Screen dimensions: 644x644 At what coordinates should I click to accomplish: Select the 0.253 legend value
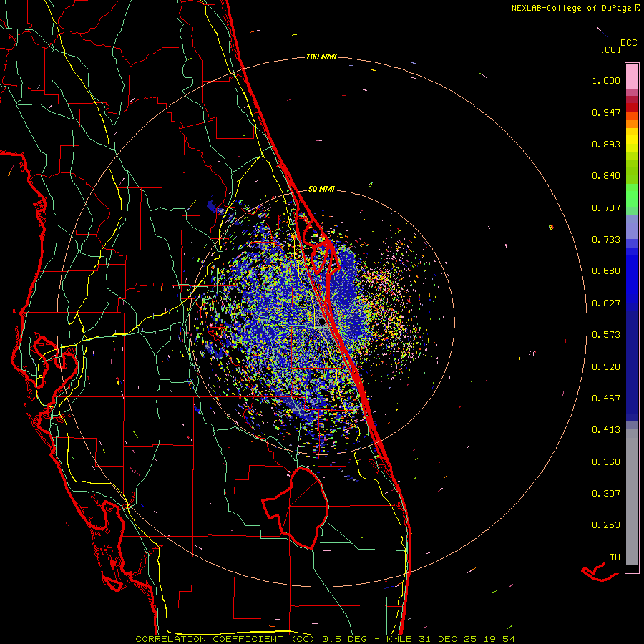(606, 525)
